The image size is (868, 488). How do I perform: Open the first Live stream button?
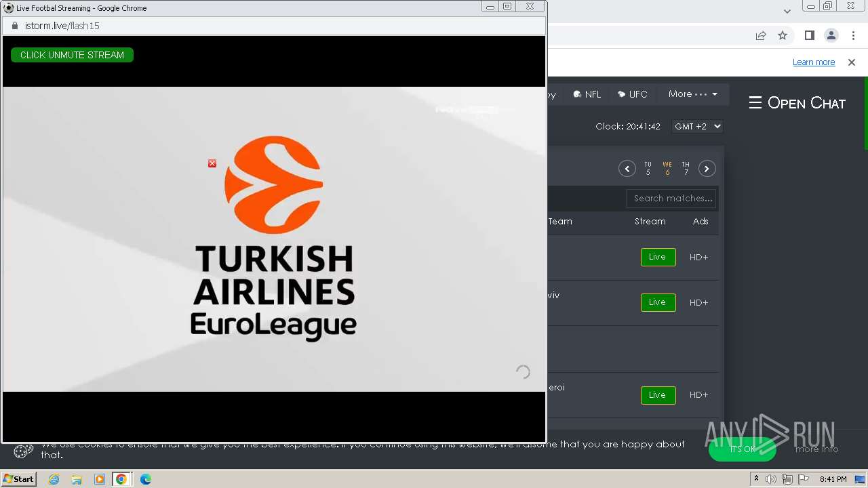658,257
